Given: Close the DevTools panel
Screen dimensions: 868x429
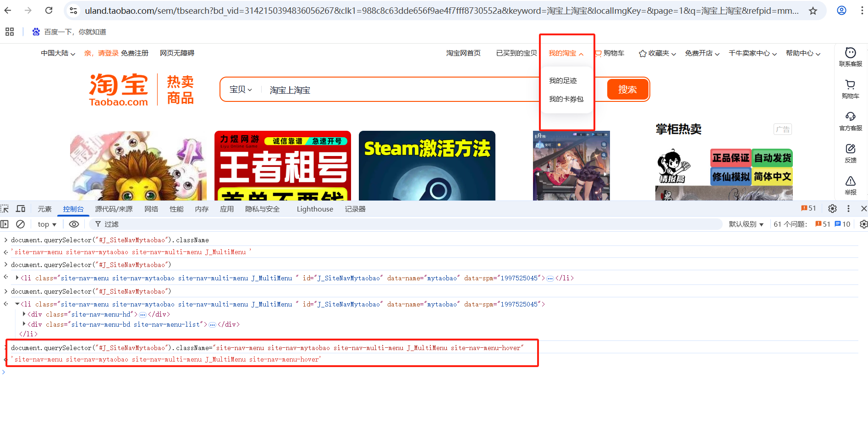Looking at the screenshot, I should point(863,209).
